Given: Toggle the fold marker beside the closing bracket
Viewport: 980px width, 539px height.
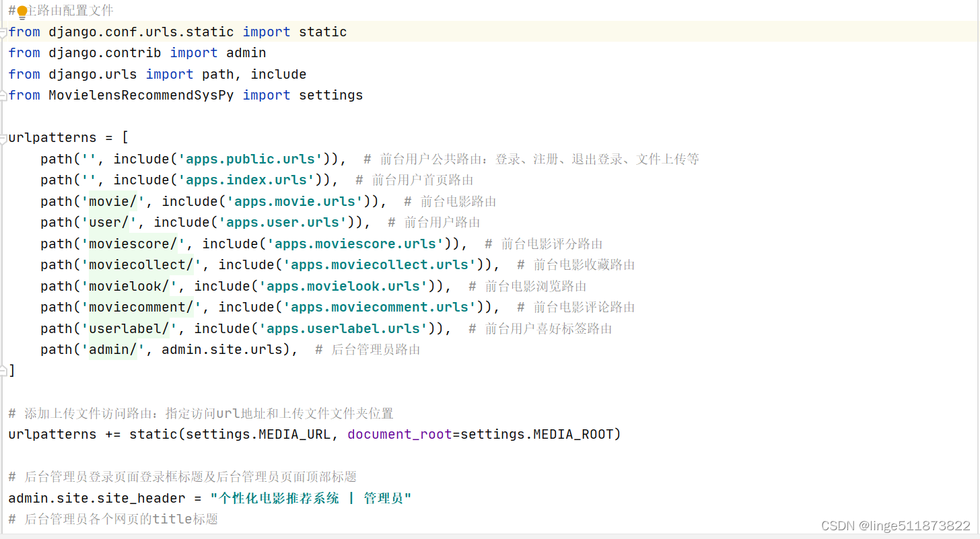Looking at the screenshot, I should coord(3,370).
